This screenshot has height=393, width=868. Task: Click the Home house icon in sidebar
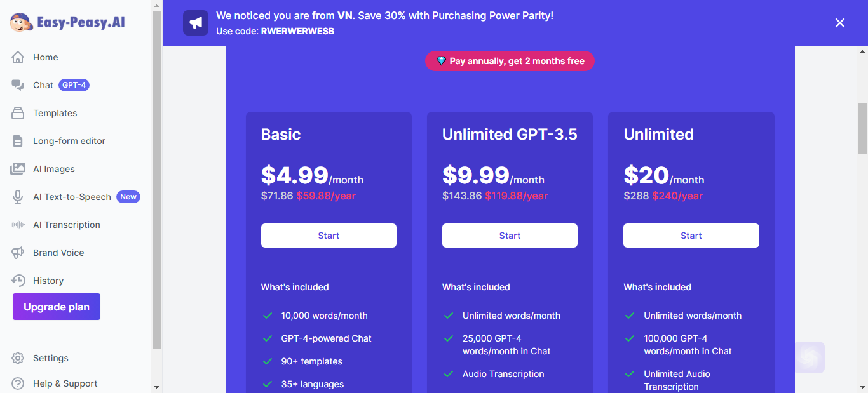pyautogui.click(x=18, y=57)
